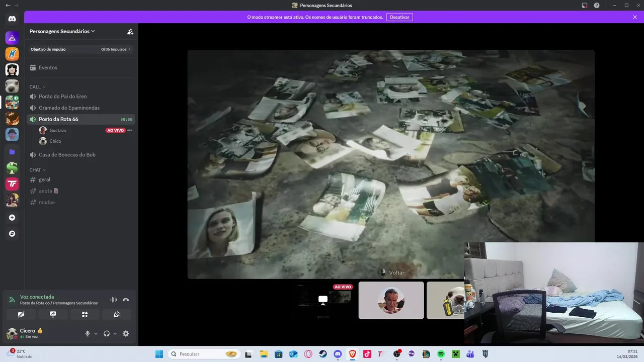644x362 pixels.
Task: Open File Explorer from the taskbar
Action: (264, 354)
